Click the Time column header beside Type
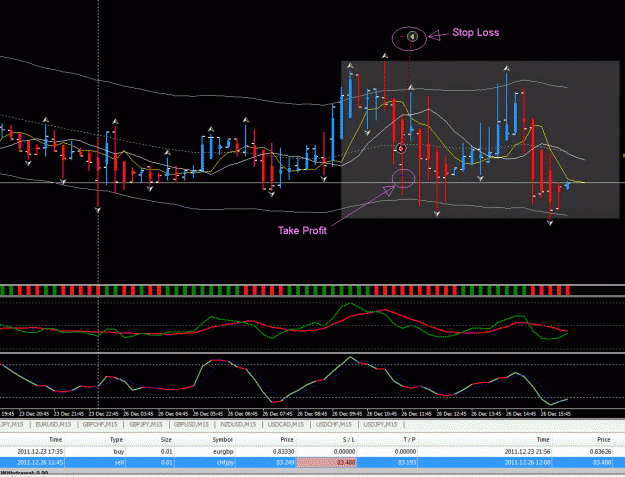The height and width of the screenshot is (477, 625). coord(55,440)
